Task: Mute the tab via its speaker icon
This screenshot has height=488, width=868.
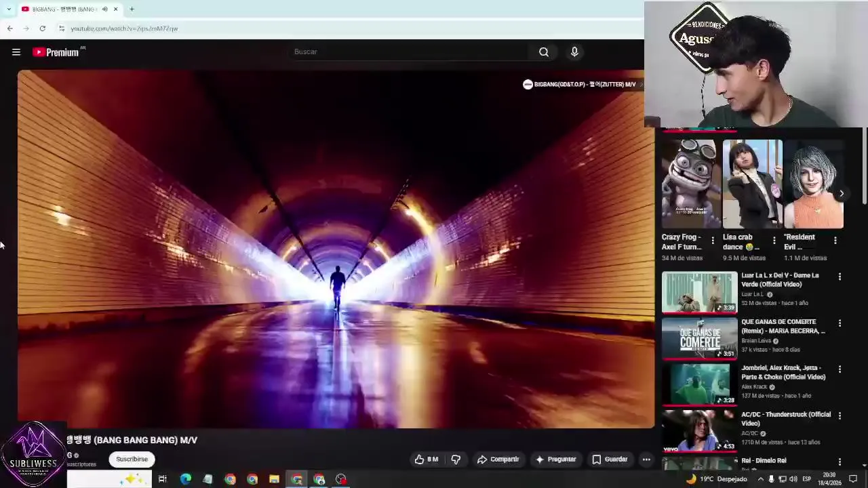Action: (104, 9)
